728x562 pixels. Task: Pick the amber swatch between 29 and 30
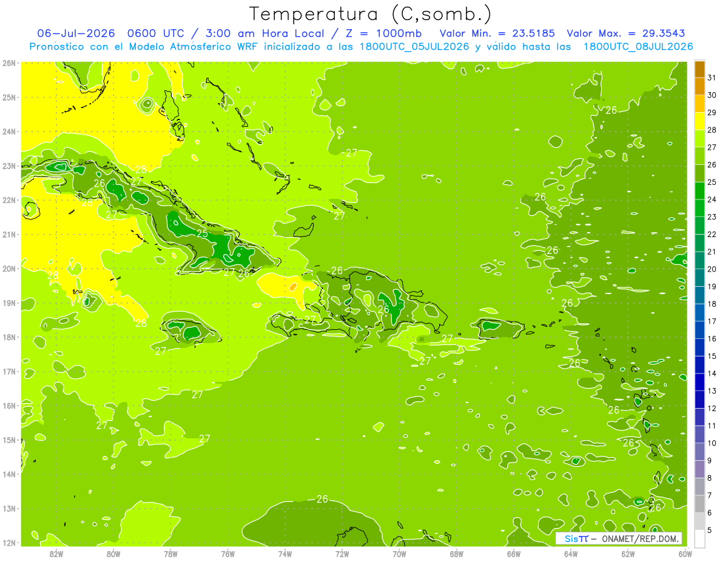pyautogui.click(x=699, y=104)
